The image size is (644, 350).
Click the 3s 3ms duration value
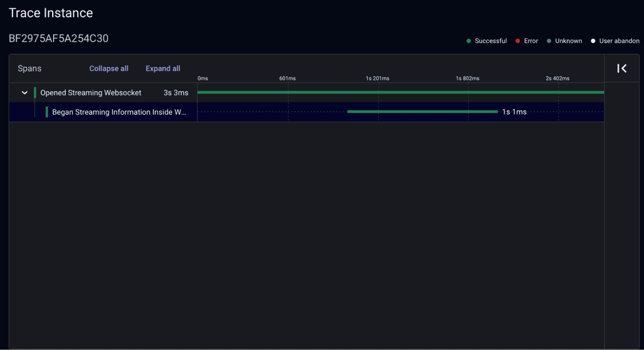point(176,93)
